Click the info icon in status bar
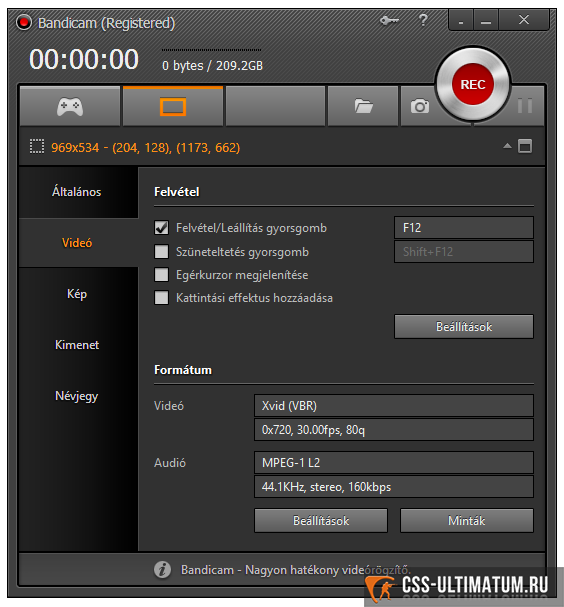This screenshot has width=564, height=607. click(162, 569)
